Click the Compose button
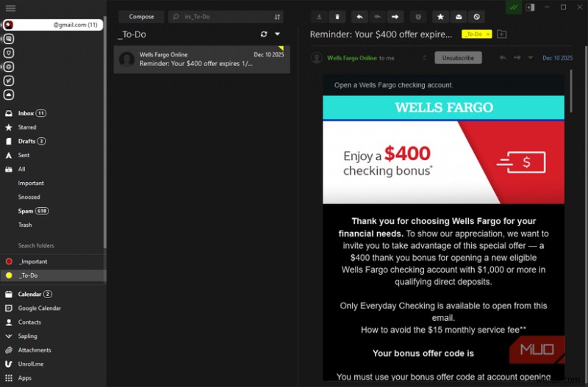 tap(141, 16)
